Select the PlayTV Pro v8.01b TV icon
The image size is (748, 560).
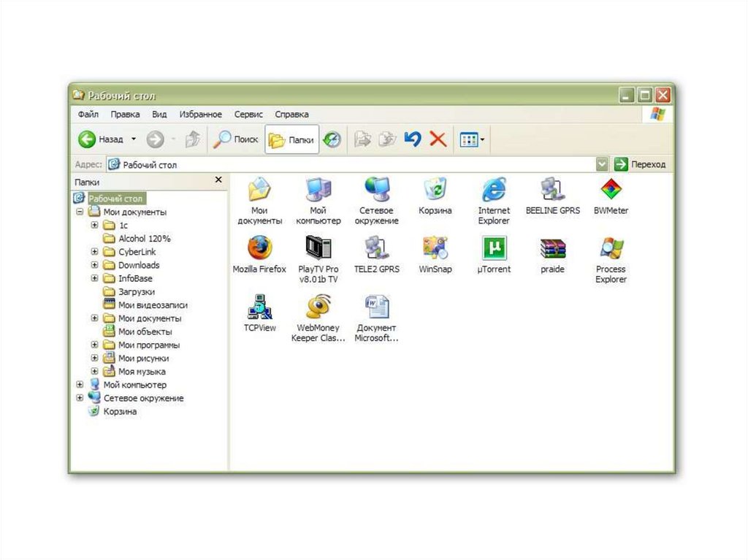[318, 248]
